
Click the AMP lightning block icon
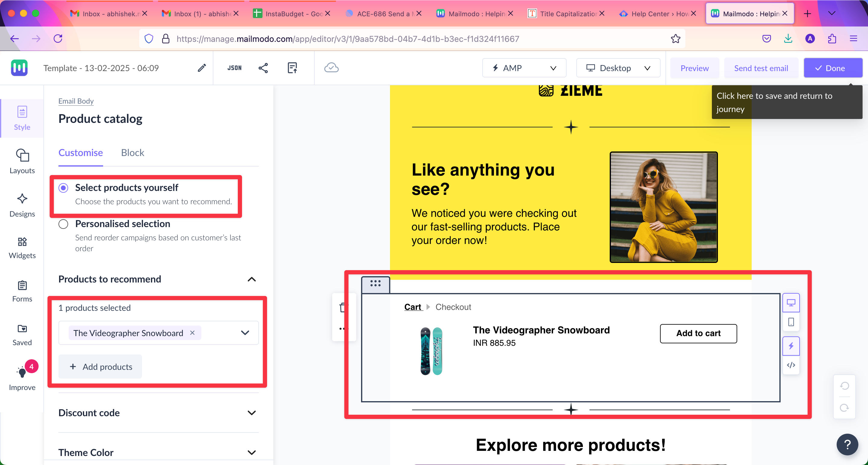click(x=791, y=346)
